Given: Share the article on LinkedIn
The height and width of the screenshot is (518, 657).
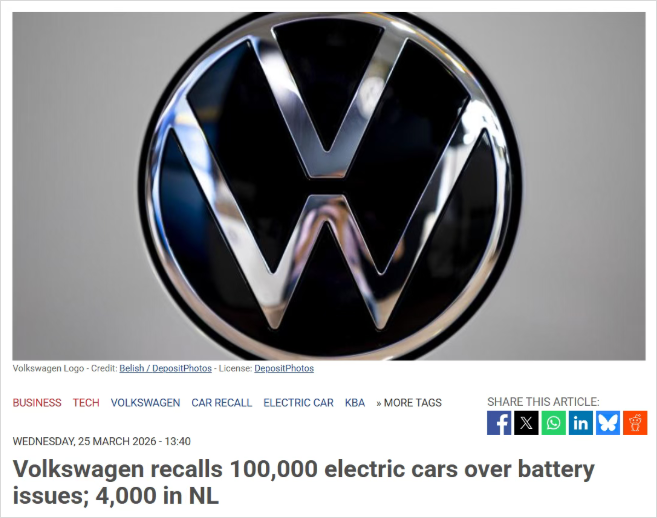Looking at the screenshot, I should point(580,423).
